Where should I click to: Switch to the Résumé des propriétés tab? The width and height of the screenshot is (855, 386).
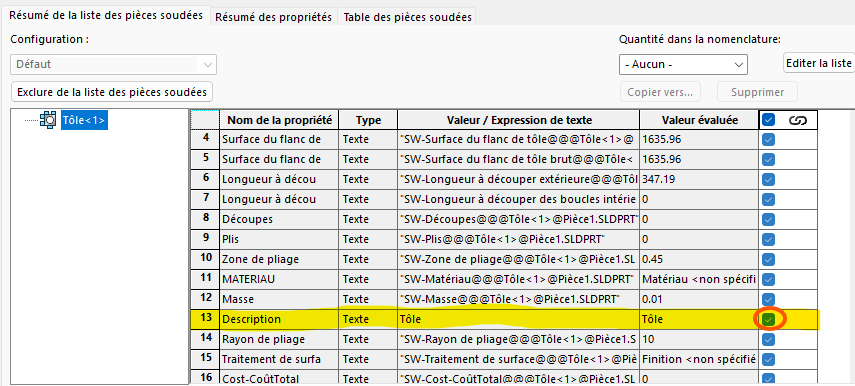tap(274, 17)
